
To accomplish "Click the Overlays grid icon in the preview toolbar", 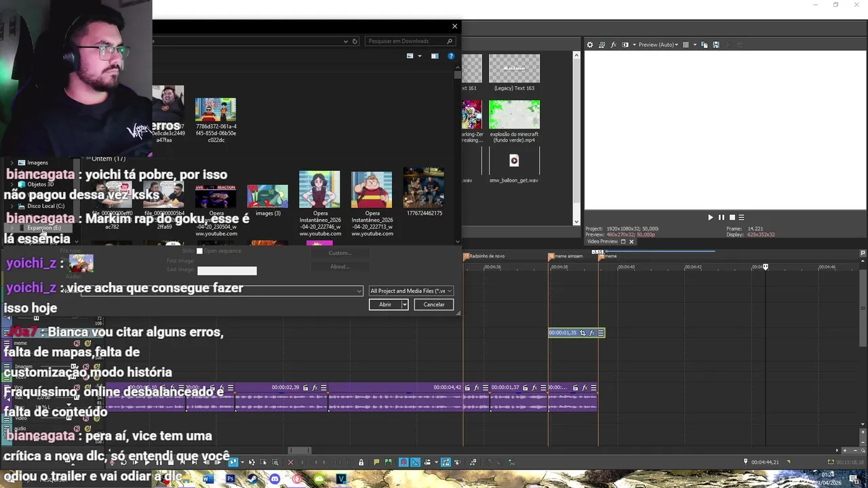I will pyautogui.click(x=686, y=45).
